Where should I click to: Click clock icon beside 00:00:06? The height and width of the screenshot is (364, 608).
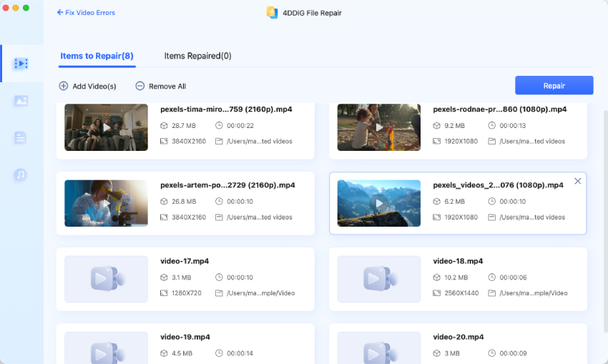pos(491,277)
